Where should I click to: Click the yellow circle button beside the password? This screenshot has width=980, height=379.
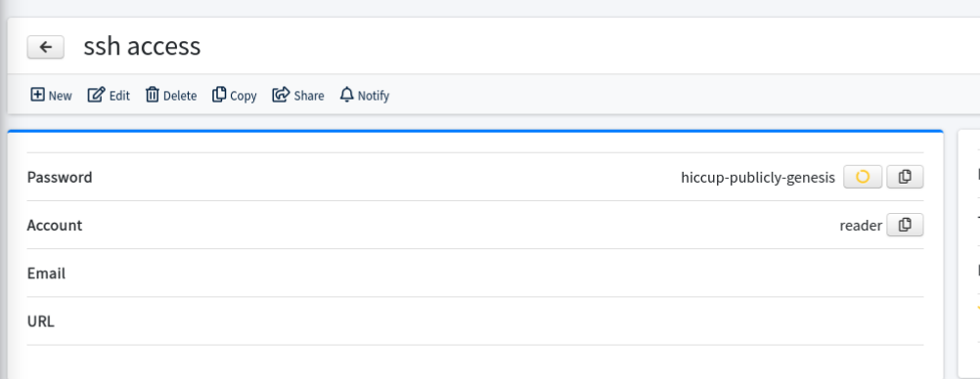tap(863, 178)
